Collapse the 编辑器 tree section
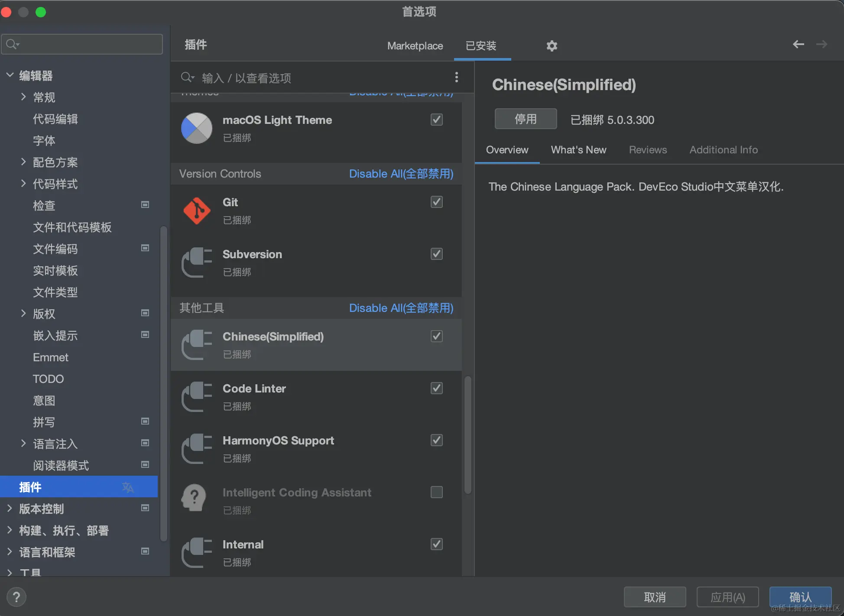The height and width of the screenshot is (616, 844). (x=10, y=75)
